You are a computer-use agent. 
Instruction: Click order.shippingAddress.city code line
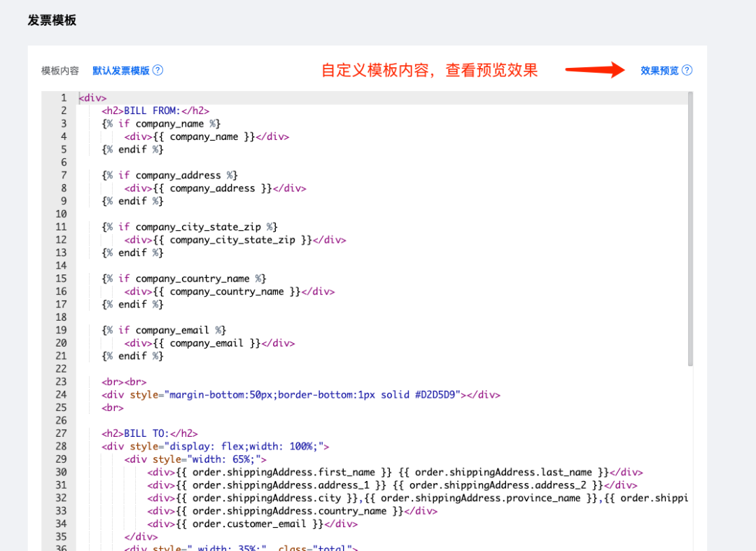[417, 498]
